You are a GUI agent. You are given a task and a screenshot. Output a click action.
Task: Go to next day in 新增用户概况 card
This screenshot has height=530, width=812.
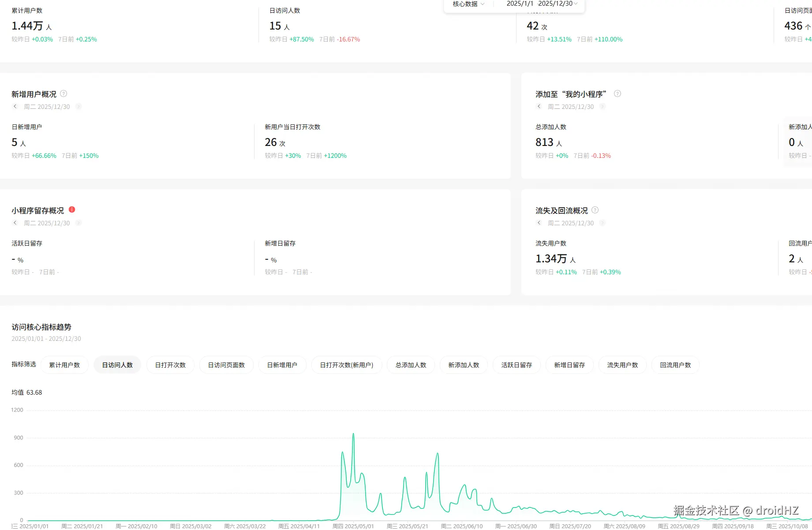click(79, 107)
